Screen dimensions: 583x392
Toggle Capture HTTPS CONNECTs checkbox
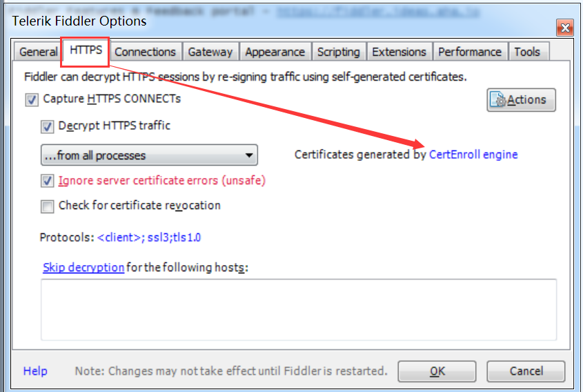tap(32, 99)
